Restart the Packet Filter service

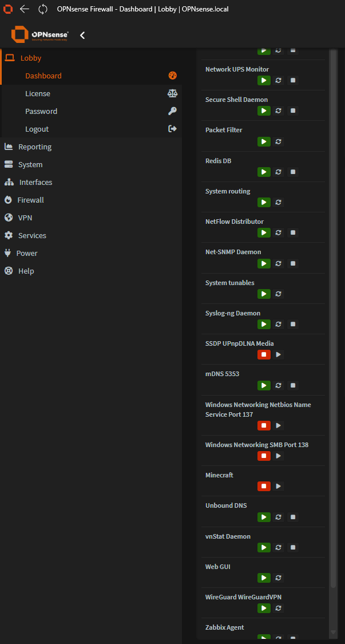point(278,141)
